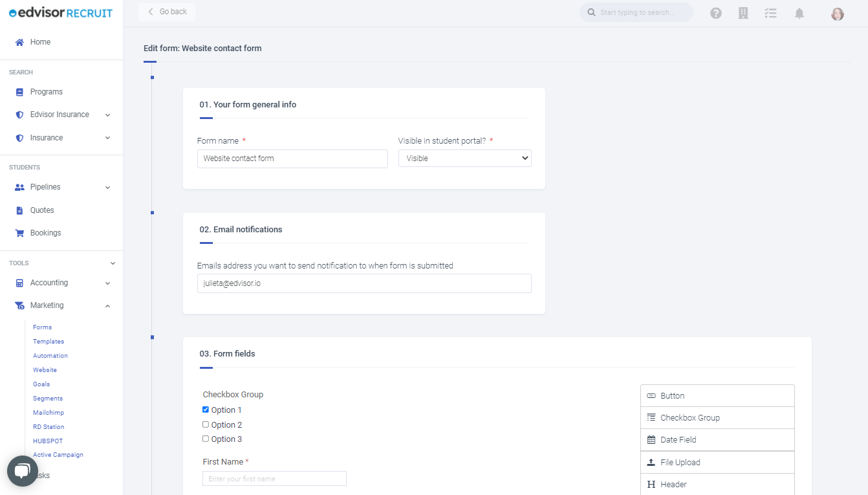Click the search magnifier icon
The height and width of the screenshot is (495, 868).
(x=591, y=12)
